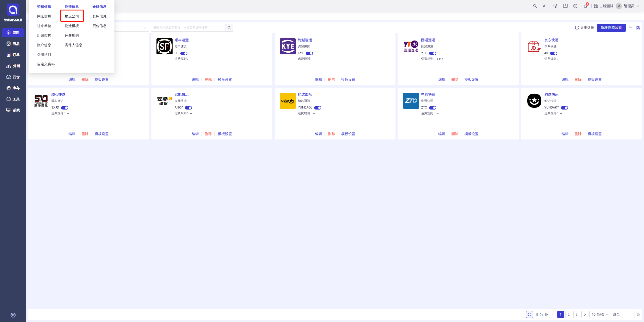Image resolution: width=644 pixels, height=322 pixels.
Task: Click the 中通快递 ZTO logo
Action: (x=411, y=101)
